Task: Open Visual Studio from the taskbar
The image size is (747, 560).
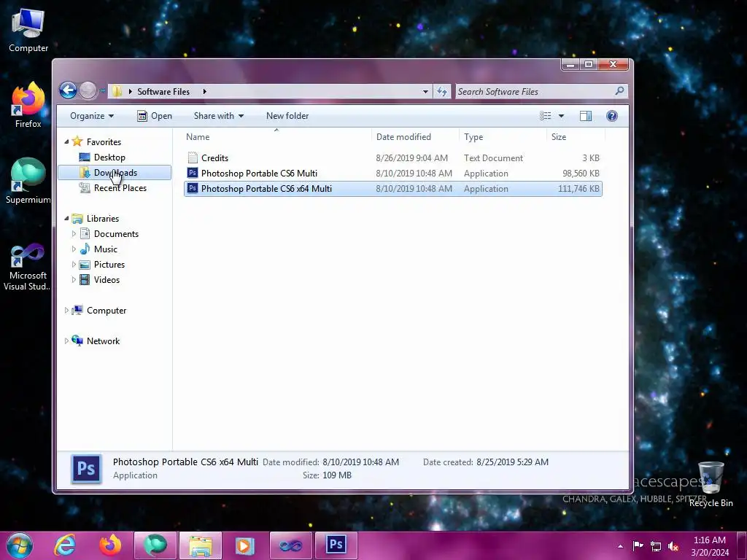Action: pos(290,545)
